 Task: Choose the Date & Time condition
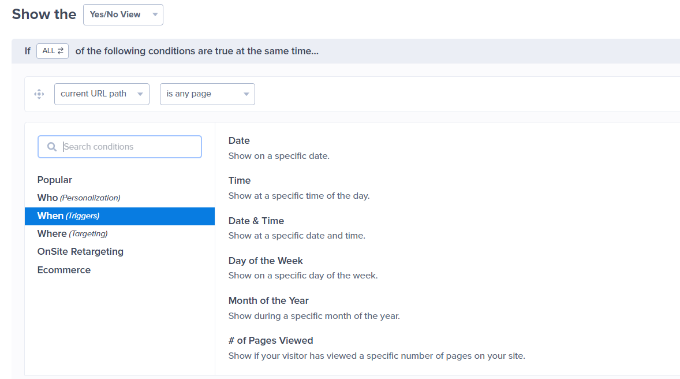[256, 221]
